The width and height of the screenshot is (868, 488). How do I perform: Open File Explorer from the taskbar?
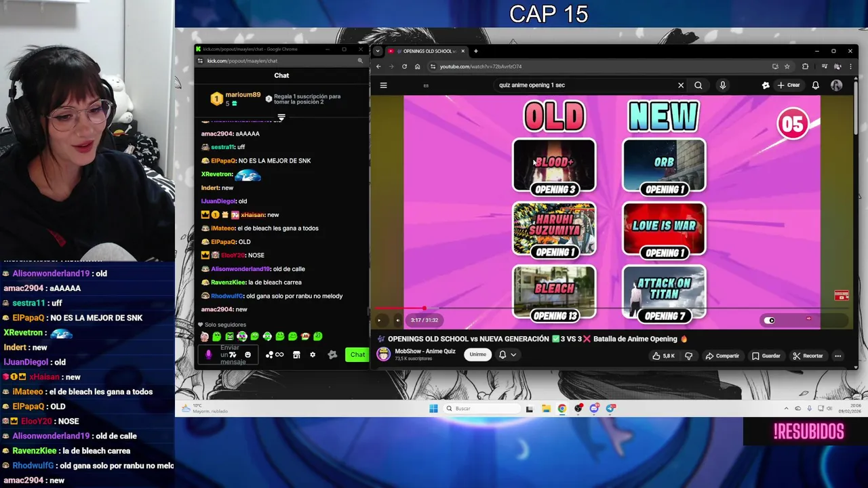click(x=546, y=409)
